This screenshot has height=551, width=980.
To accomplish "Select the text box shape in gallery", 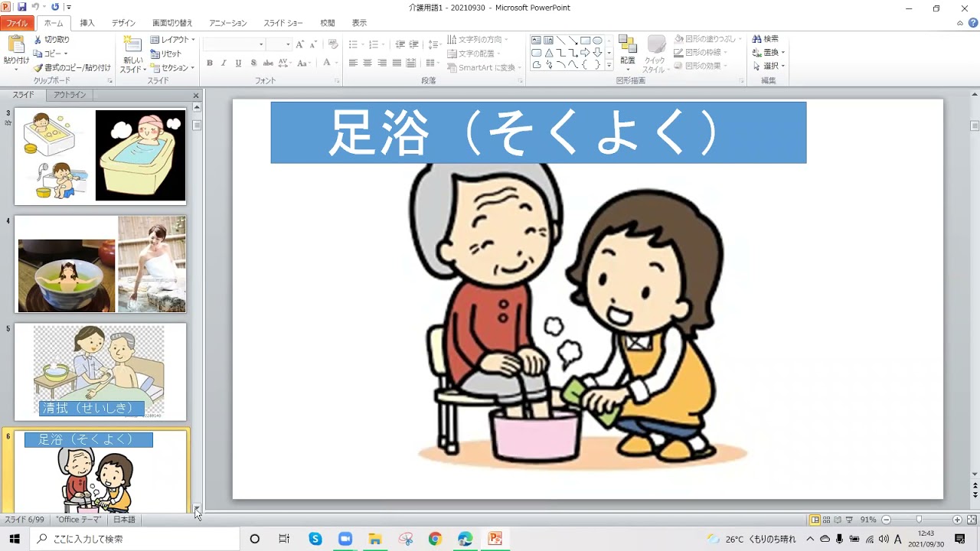I will point(536,41).
